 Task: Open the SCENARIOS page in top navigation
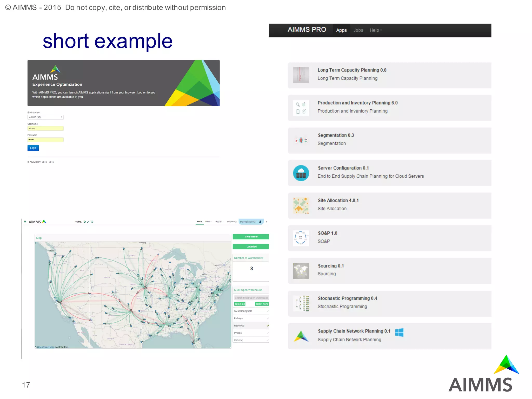pyautogui.click(x=232, y=222)
